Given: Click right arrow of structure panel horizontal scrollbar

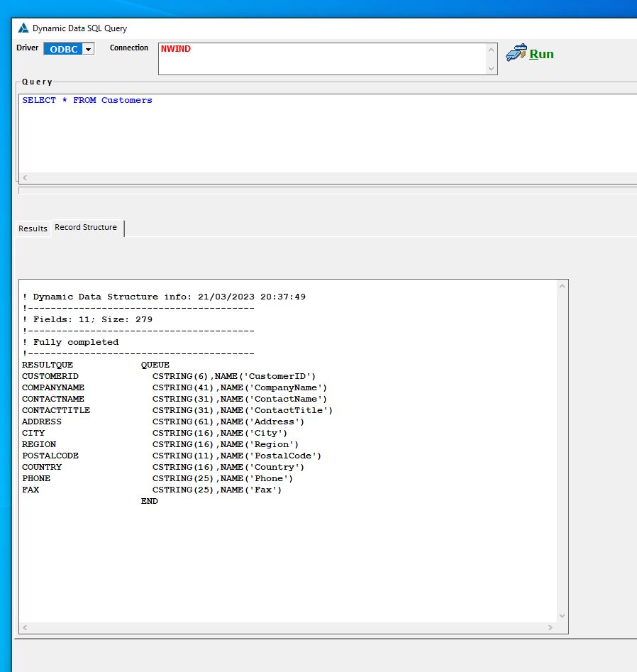Looking at the screenshot, I should (x=550, y=628).
